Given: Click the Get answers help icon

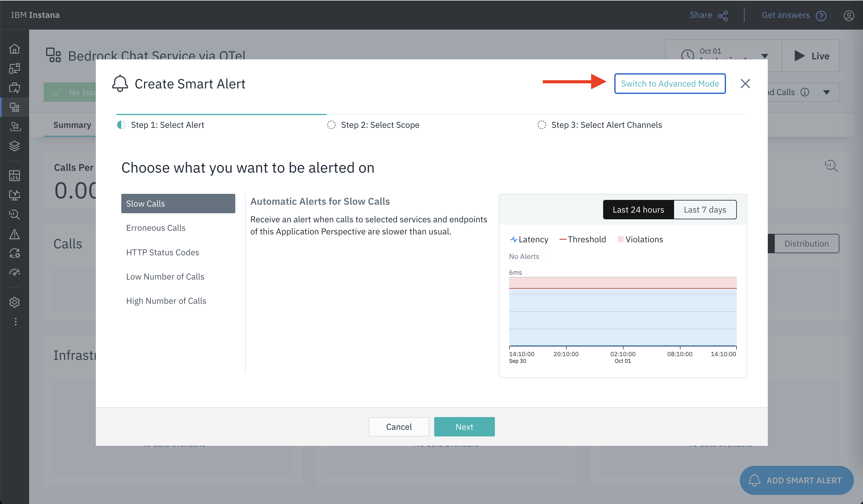Looking at the screenshot, I should [x=822, y=15].
